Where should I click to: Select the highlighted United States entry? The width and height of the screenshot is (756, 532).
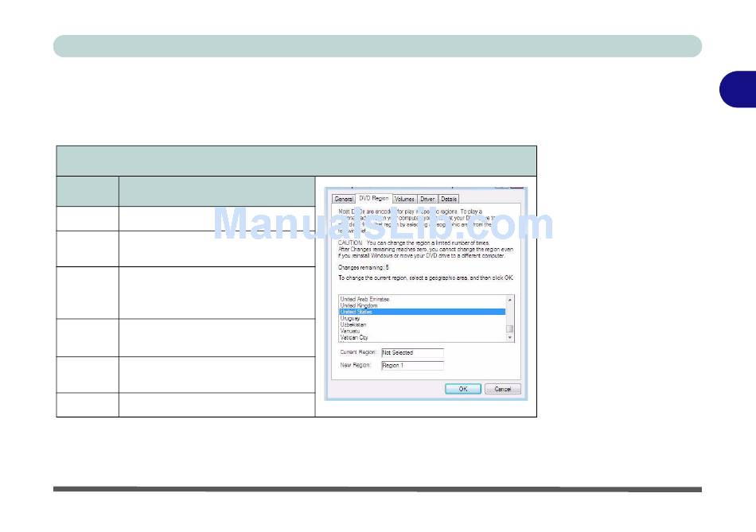(423, 312)
